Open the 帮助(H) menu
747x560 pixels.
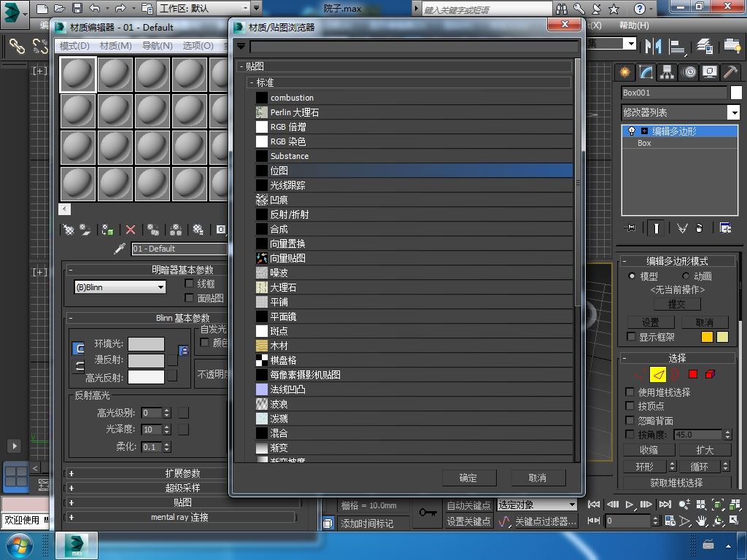click(x=634, y=26)
